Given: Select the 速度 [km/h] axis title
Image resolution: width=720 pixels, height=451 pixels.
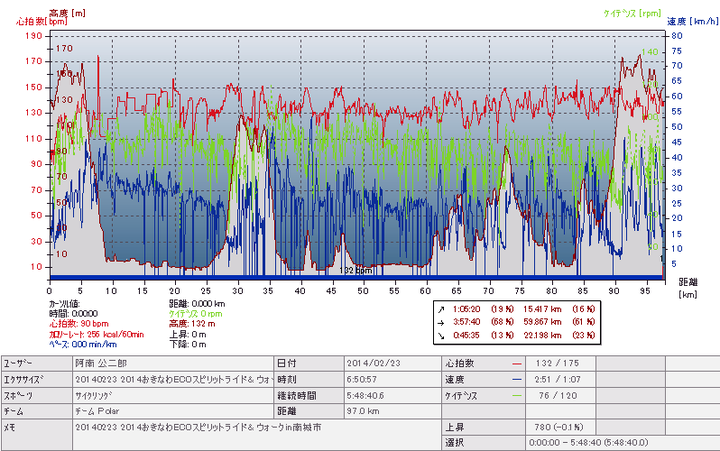Looking at the screenshot, I should click(x=692, y=21).
